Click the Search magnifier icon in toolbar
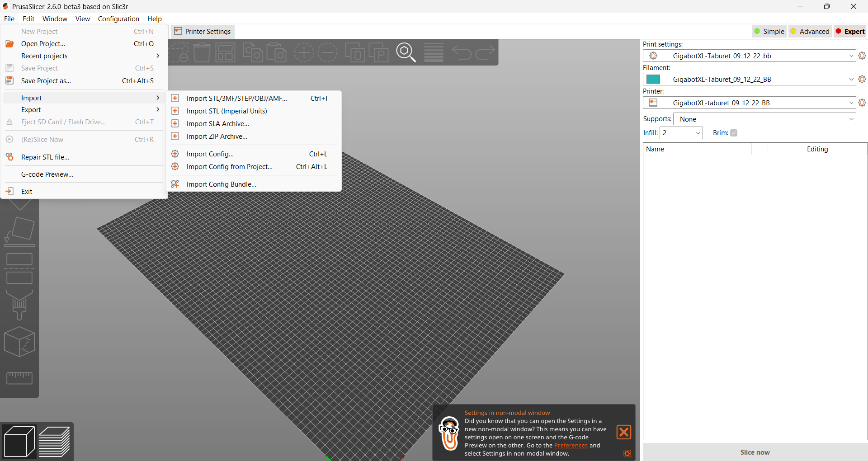This screenshot has height=461, width=868. (x=406, y=52)
